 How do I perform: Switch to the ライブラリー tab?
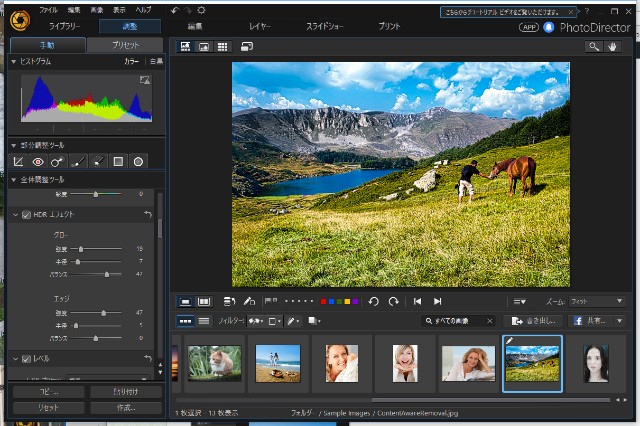click(66, 26)
